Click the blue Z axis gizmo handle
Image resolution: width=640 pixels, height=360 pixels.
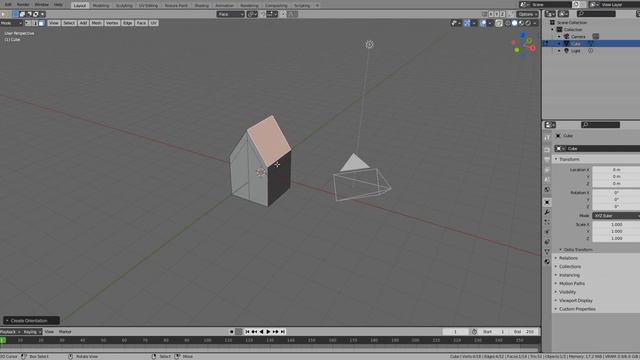pyautogui.click(x=523, y=36)
